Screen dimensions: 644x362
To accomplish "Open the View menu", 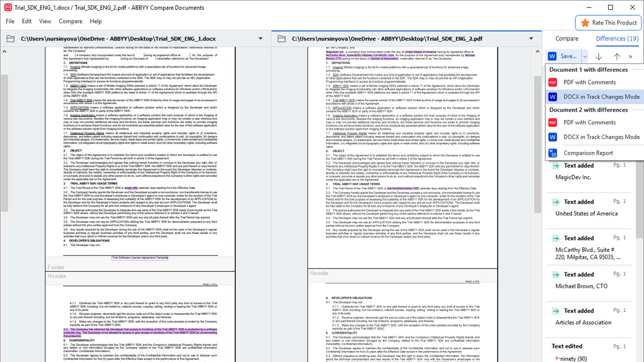I will (45, 21).
